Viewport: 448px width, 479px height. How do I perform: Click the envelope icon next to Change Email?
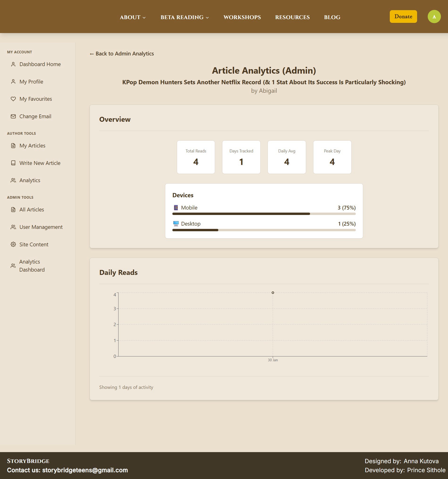pos(13,116)
